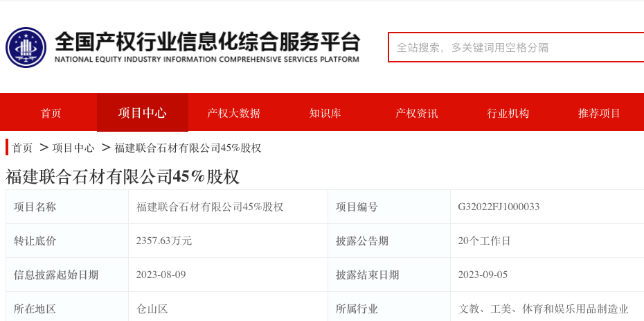The width and height of the screenshot is (644, 321).
Task: Select the 披露公告期 label cell
Action: 389,241
